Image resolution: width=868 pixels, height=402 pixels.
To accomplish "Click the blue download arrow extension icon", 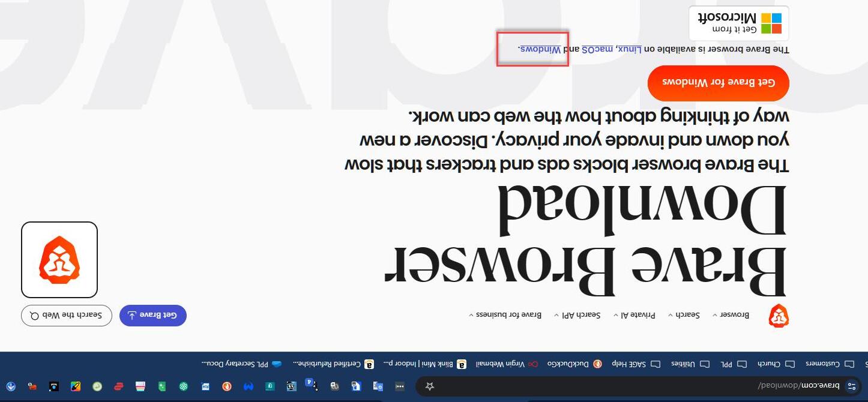I will pos(10,386).
